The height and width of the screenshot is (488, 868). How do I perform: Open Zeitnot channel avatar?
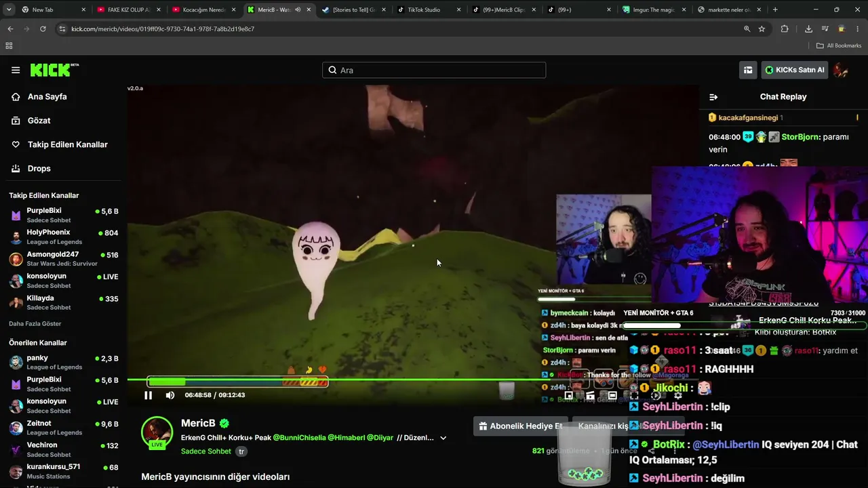pyautogui.click(x=16, y=428)
